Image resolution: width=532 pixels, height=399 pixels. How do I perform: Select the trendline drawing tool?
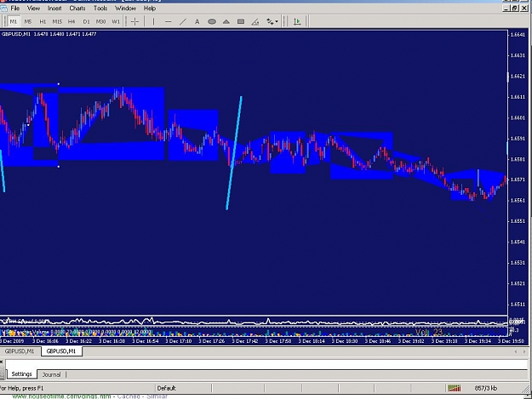[182, 22]
